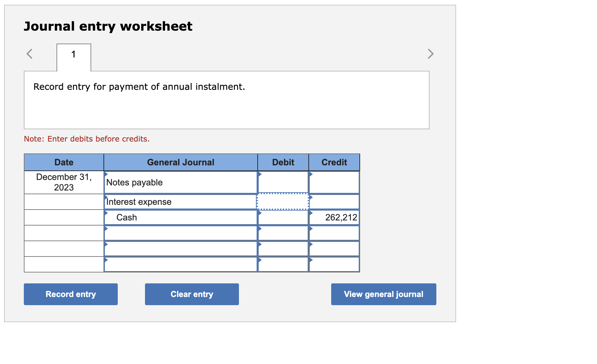The height and width of the screenshot is (364, 597).
Task: Select Cash debit field
Action: click(283, 217)
